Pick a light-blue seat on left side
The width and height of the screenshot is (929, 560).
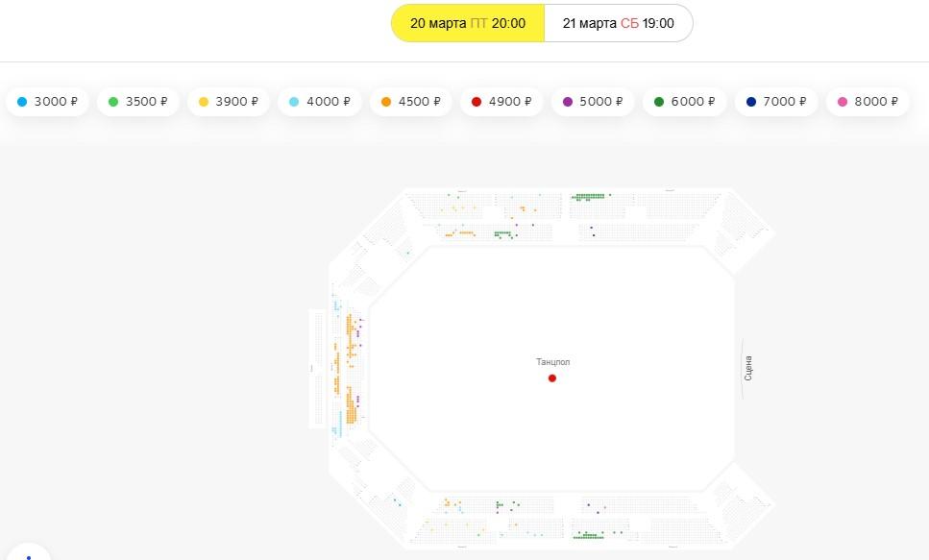tap(337, 306)
